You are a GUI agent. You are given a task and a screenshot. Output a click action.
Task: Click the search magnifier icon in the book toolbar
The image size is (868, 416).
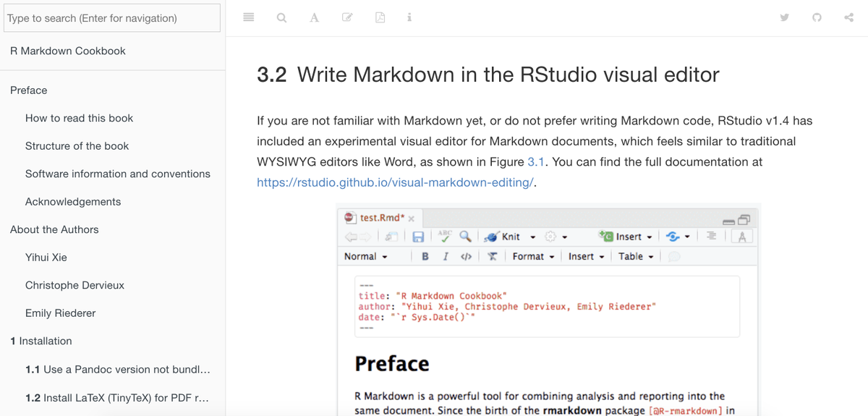point(281,18)
